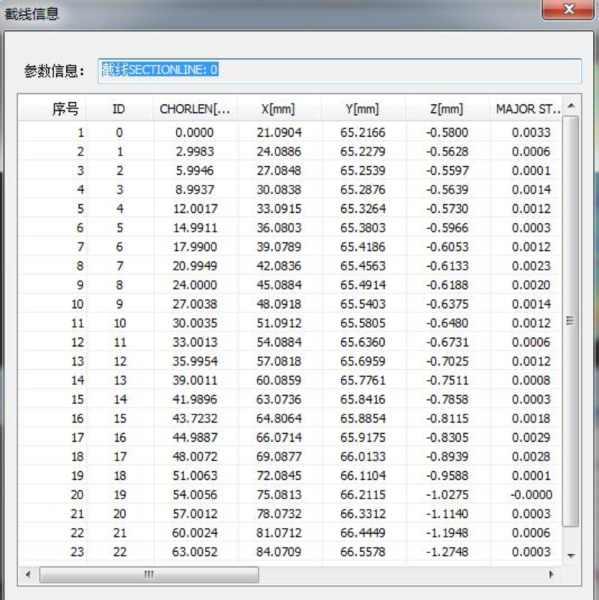The image size is (599, 600).
Task: Click the MAJOR ST.. column header
Action: [x=526, y=109]
